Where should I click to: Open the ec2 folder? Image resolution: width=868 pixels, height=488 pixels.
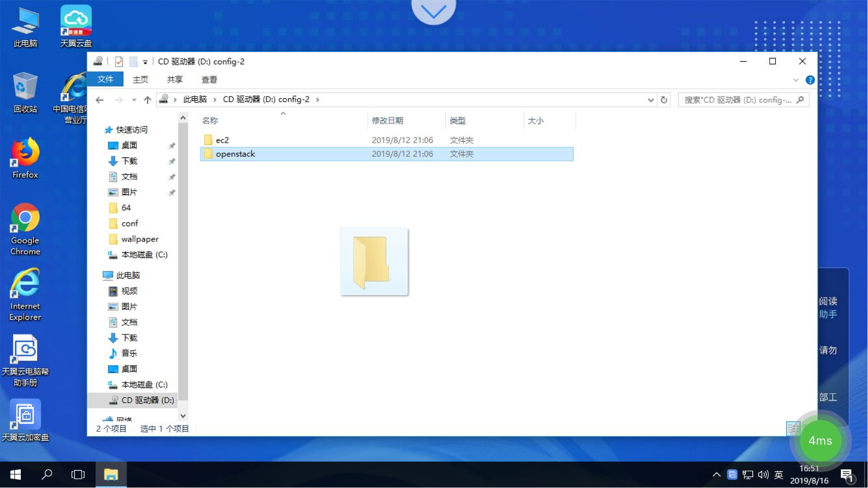[222, 140]
